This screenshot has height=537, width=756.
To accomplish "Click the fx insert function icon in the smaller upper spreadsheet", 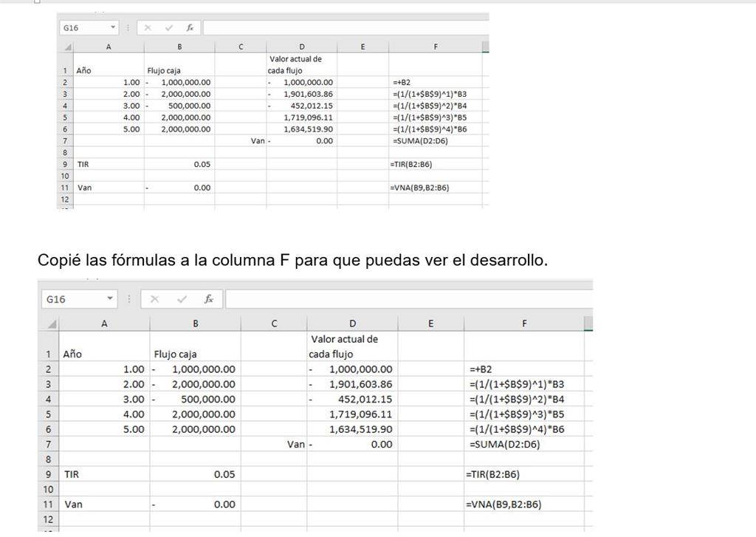I will (x=190, y=28).
